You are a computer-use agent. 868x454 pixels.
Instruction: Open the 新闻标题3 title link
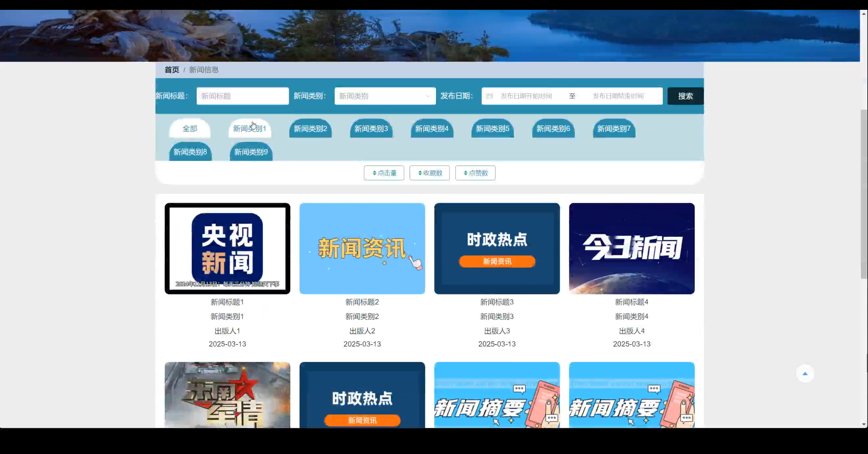point(496,302)
